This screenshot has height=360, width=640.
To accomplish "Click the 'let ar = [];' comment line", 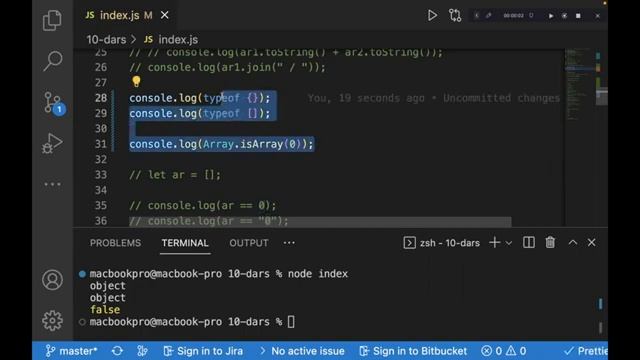I will [x=175, y=175].
